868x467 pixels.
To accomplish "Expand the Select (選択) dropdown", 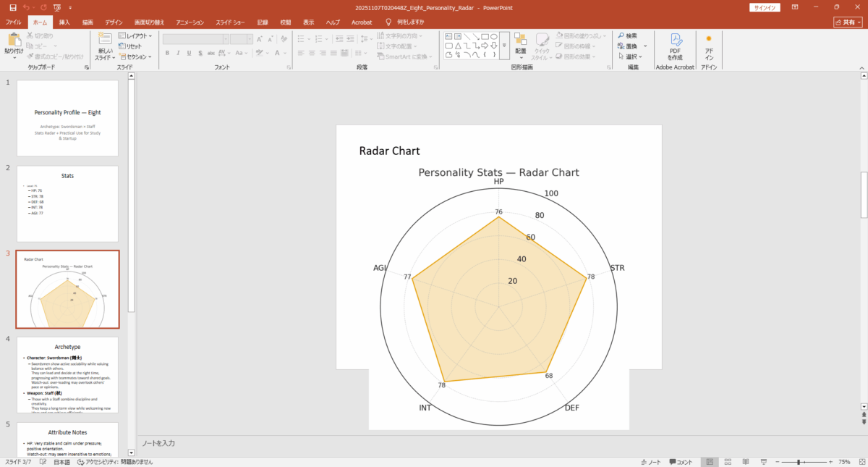I will coord(631,56).
